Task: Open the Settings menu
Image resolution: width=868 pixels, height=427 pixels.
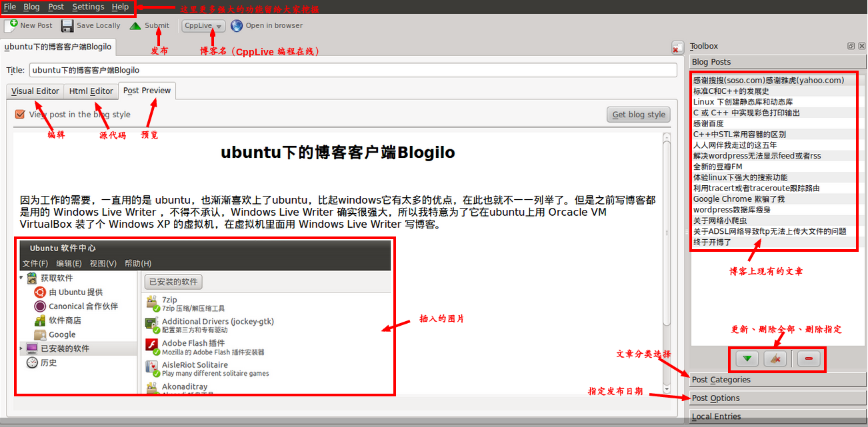Action: pyautogui.click(x=88, y=7)
